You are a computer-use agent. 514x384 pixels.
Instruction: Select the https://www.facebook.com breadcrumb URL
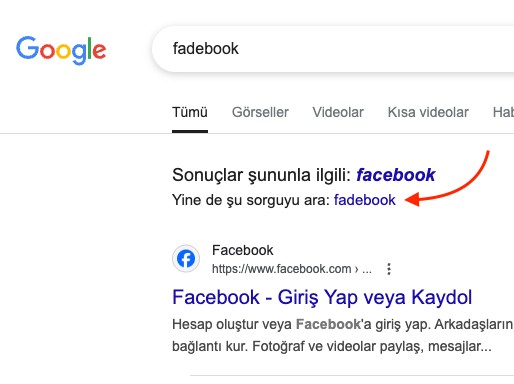(x=292, y=269)
